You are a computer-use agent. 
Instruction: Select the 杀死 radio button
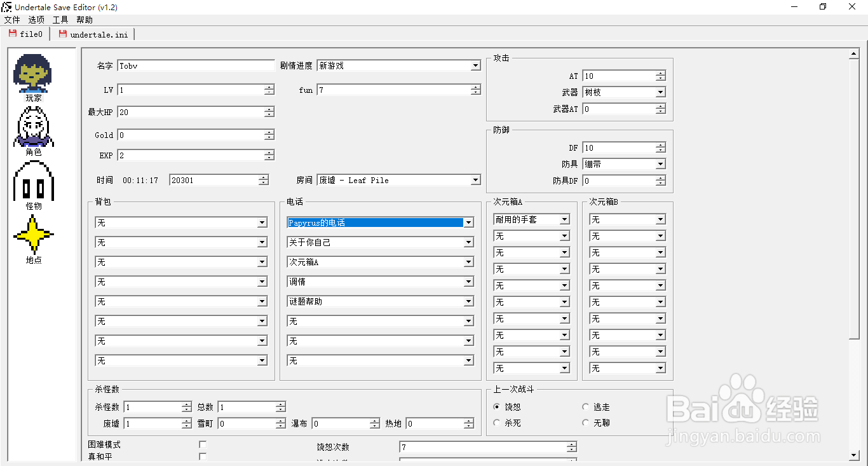click(497, 423)
